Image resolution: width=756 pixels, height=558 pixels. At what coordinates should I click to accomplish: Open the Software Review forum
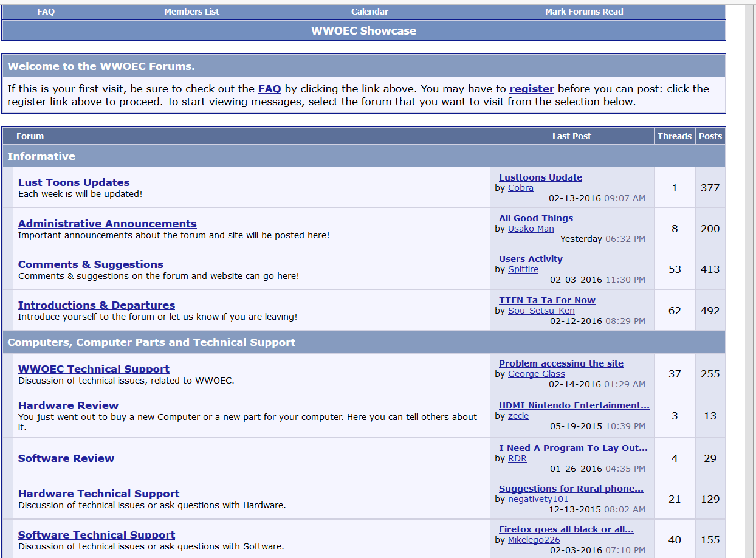coord(66,458)
